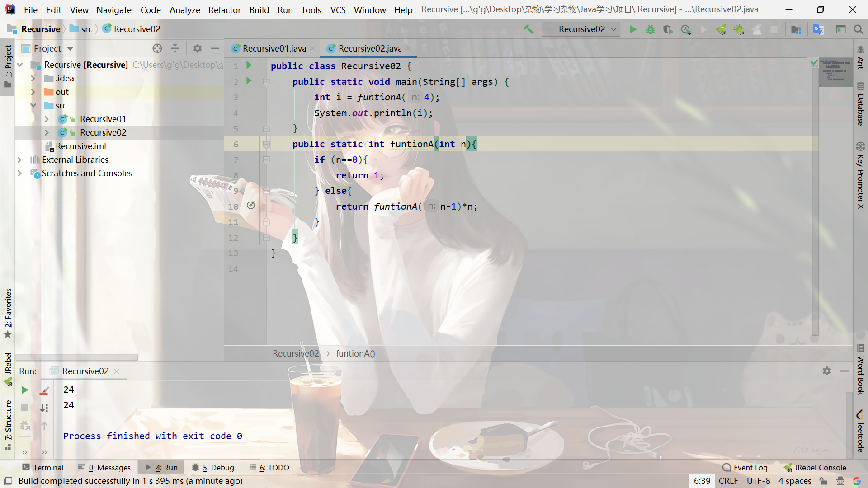Toggle the Favorites tool window
The width and height of the screenshot is (868, 488).
(x=8, y=313)
